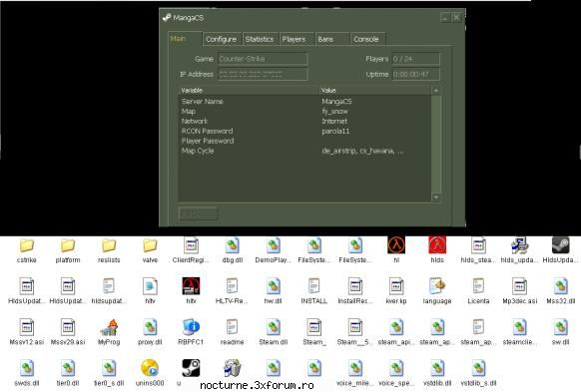
Task: Open the Players tab
Action: 296,39
